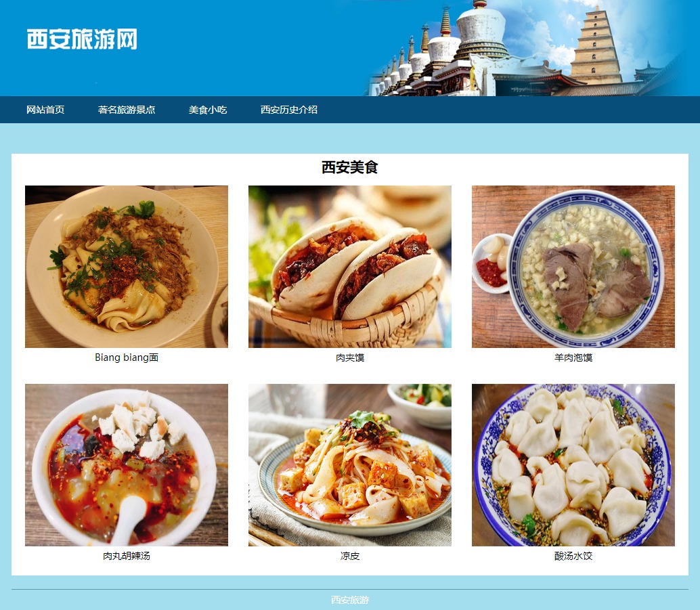This screenshot has width=700, height=610.
Task: Select the 羊肉泡馍 soup bowl picture
Action: point(573,267)
